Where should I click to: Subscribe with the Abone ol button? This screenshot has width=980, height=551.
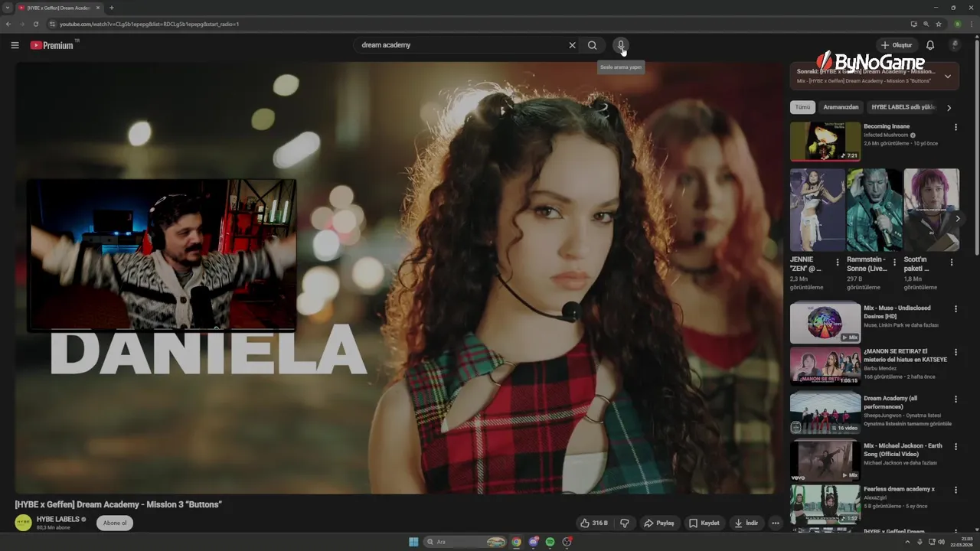coord(115,523)
